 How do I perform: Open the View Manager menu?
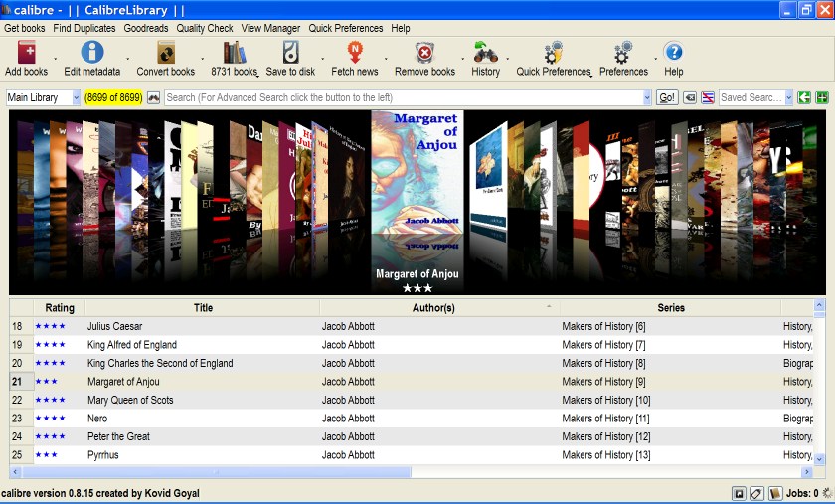[x=270, y=28]
